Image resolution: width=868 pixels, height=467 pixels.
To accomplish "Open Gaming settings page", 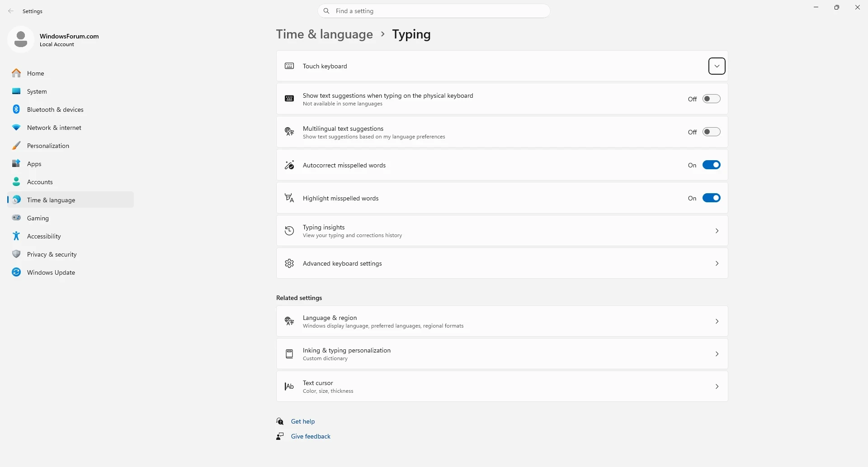I will (x=71, y=218).
